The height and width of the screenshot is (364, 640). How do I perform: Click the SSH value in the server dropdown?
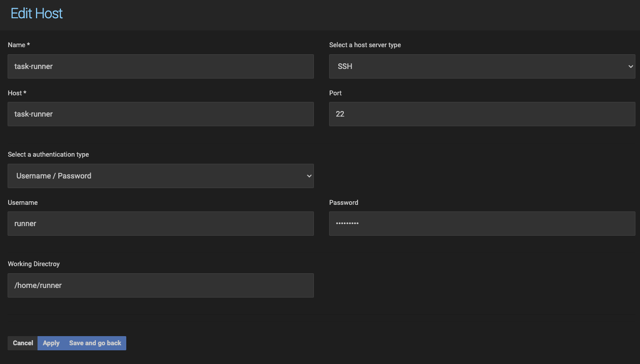point(344,66)
